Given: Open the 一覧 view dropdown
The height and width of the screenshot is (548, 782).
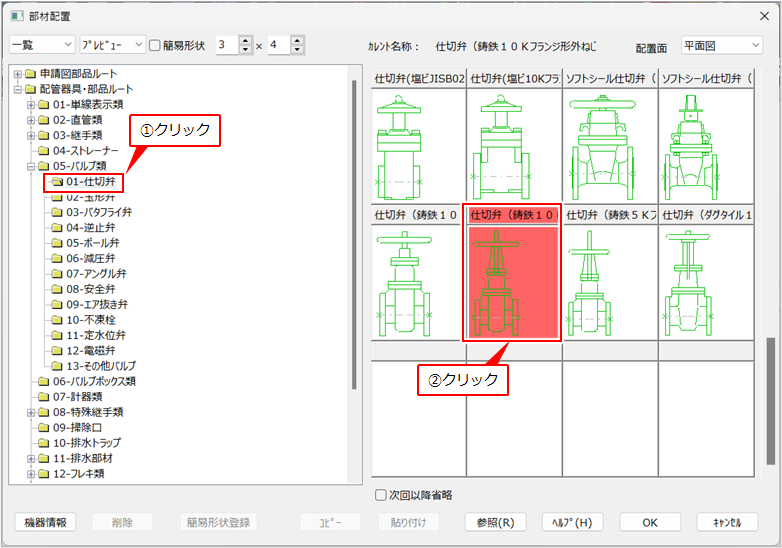Looking at the screenshot, I should [41, 45].
